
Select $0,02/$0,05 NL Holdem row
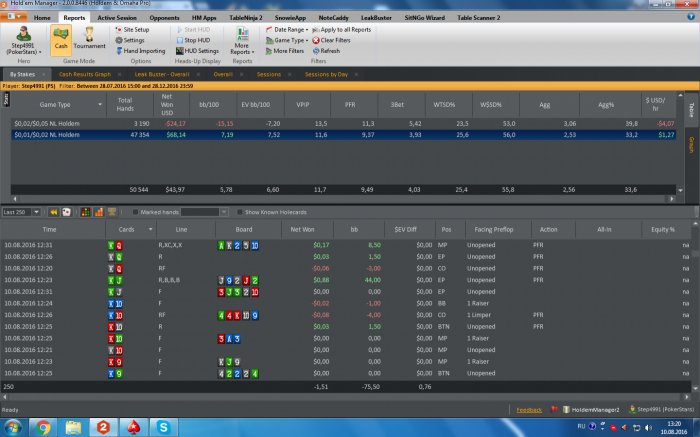click(x=343, y=124)
